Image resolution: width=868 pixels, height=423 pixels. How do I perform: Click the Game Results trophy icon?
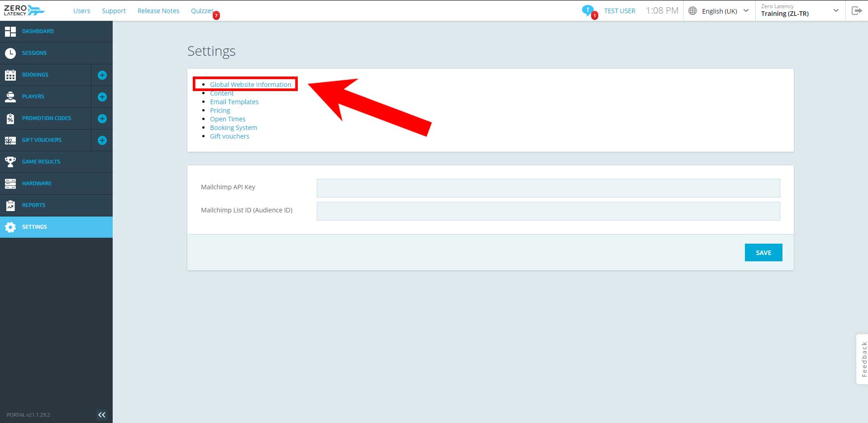click(x=10, y=162)
